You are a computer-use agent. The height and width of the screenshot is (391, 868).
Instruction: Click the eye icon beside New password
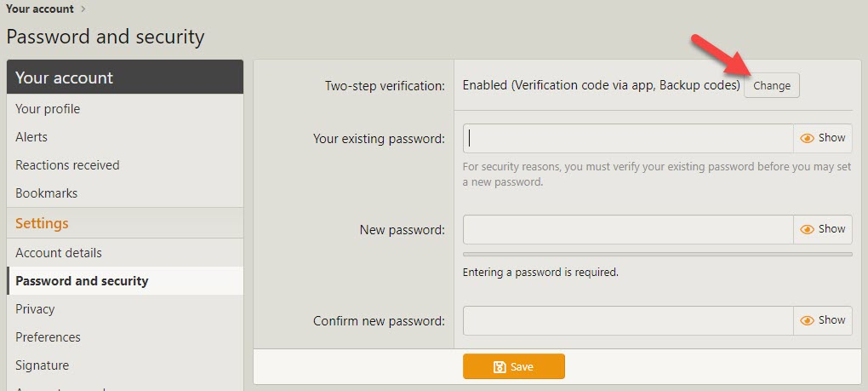coord(808,229)
